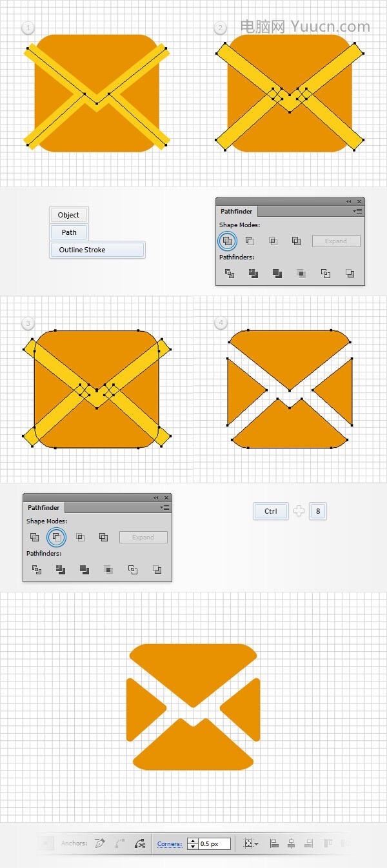387x868 pixels.
Task: Click Merge in the lower Pathfinder panel
Action: pos(84,569)
